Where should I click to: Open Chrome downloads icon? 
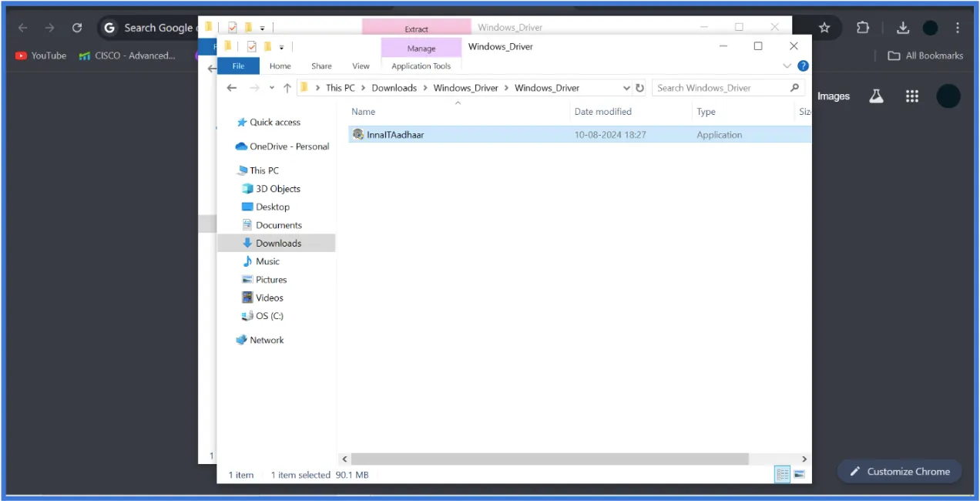point(903,28)
